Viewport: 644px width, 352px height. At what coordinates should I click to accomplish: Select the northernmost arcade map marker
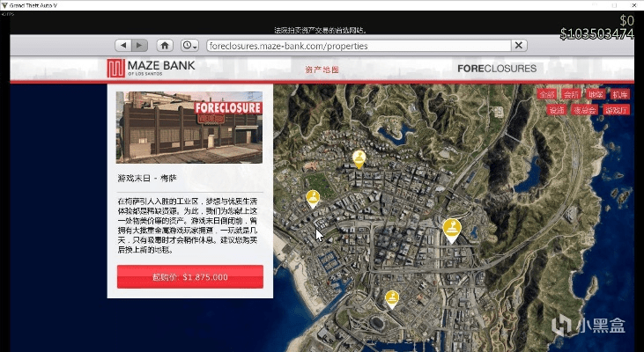click(x=359, y=158)
